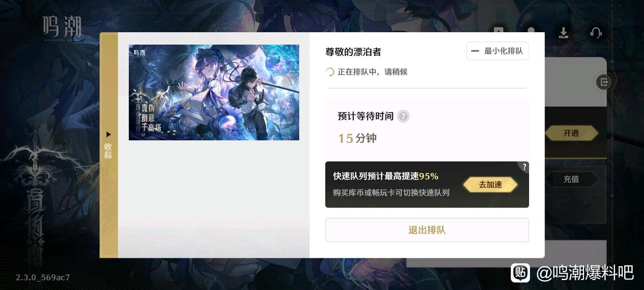Open the download icon at top right
Viewport: 644px width, 290px height.
point(563,33)
